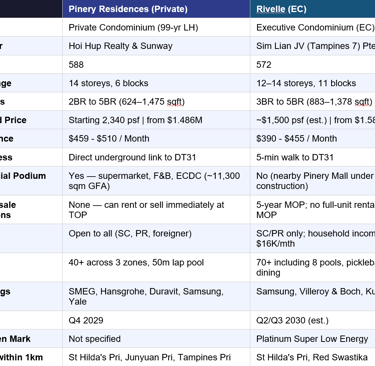This screenshot has width=375, height=366.
Task: Select the Open to all (SC, PR, foreigner) cell
Action: [x=156, y=239]
